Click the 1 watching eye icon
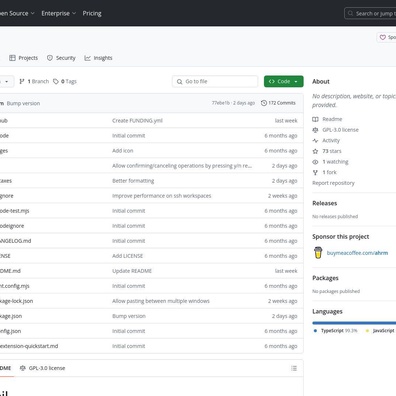This screenshot has height=396, width=396. [315, 162]
